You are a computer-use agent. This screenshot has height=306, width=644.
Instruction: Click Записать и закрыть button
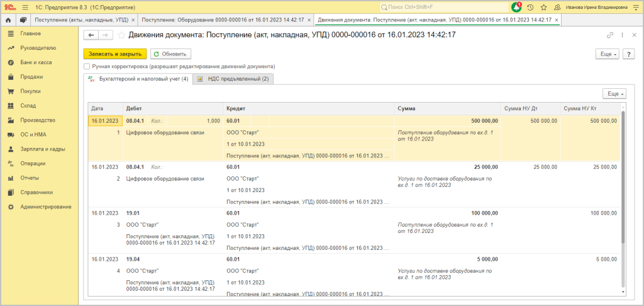click(115, 54)
